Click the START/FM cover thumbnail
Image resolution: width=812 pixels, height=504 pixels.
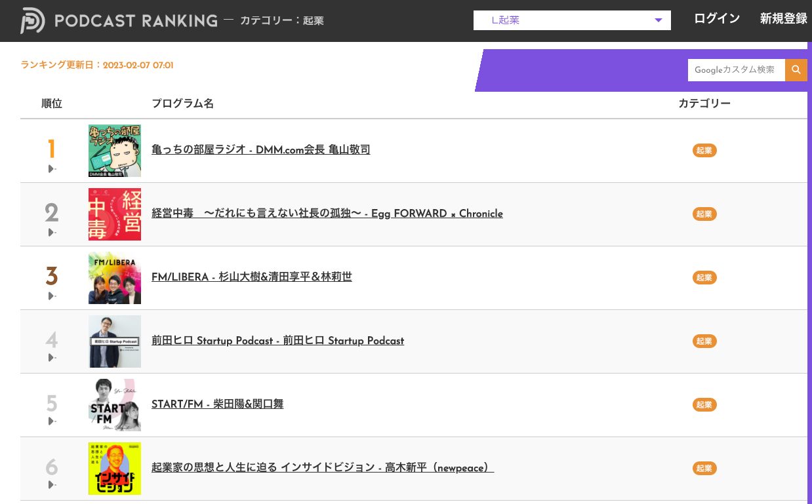[x=115, y=405]
